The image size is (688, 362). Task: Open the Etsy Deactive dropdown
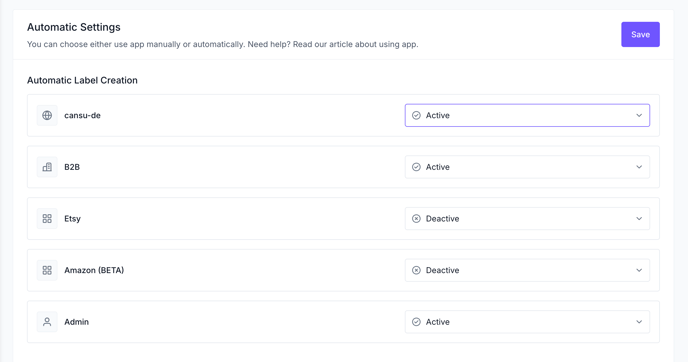pos(527,219)
